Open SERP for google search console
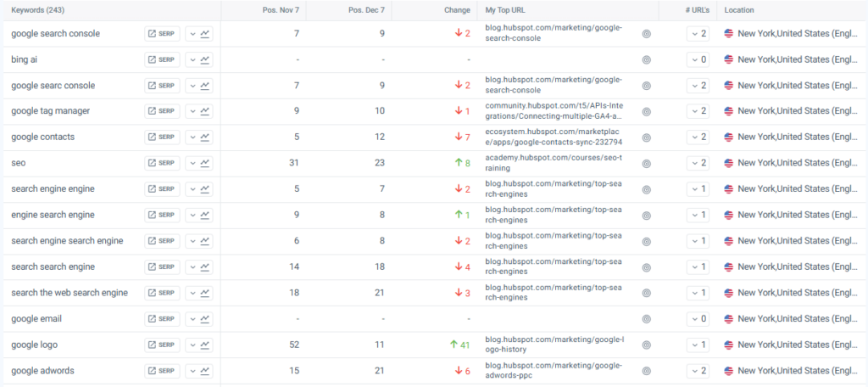 162,34
